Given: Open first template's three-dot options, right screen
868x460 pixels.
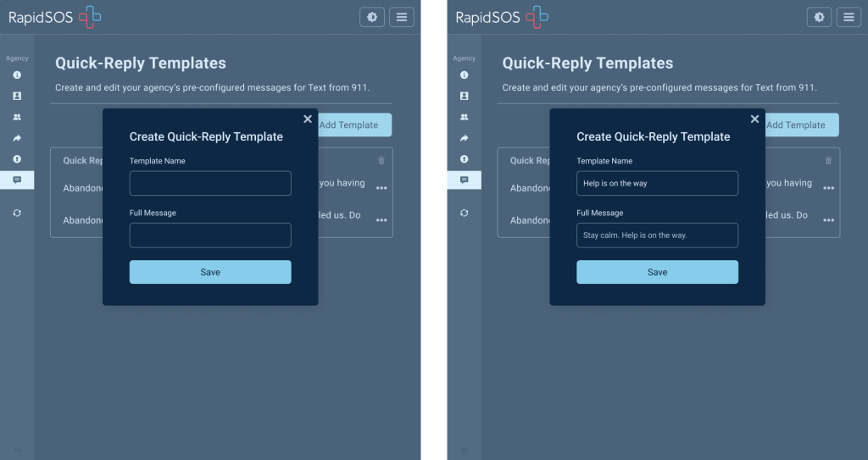Looking at the screenshot, I should [828, 188].
